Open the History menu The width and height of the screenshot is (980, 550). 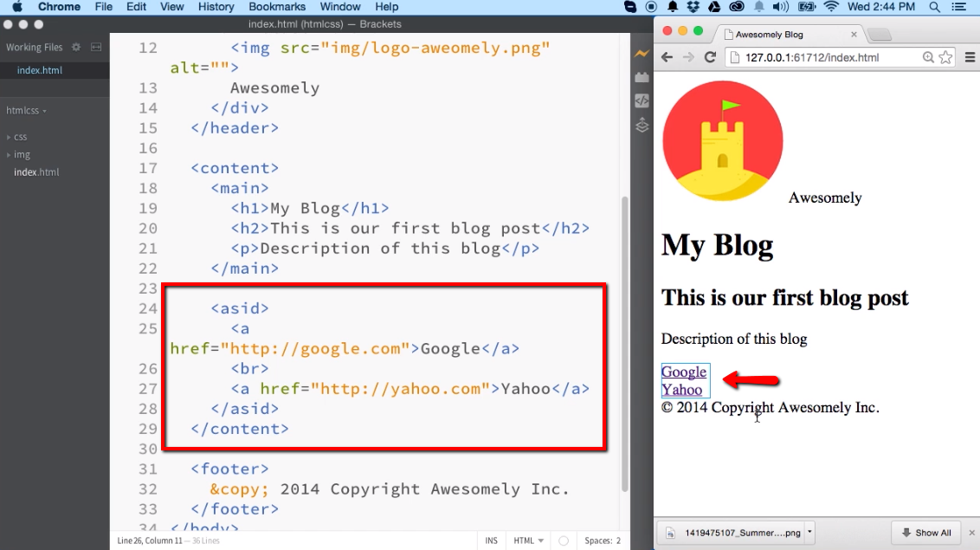coord(216,7)
